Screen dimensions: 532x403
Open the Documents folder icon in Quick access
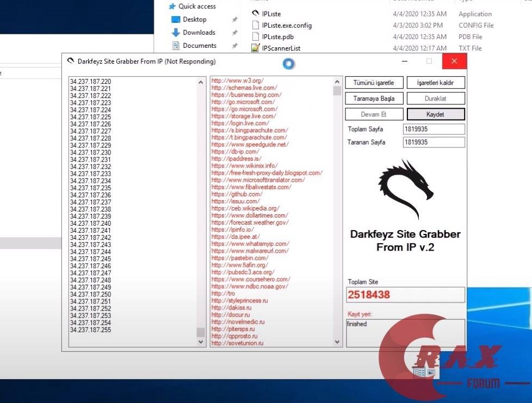click(176, 46)
